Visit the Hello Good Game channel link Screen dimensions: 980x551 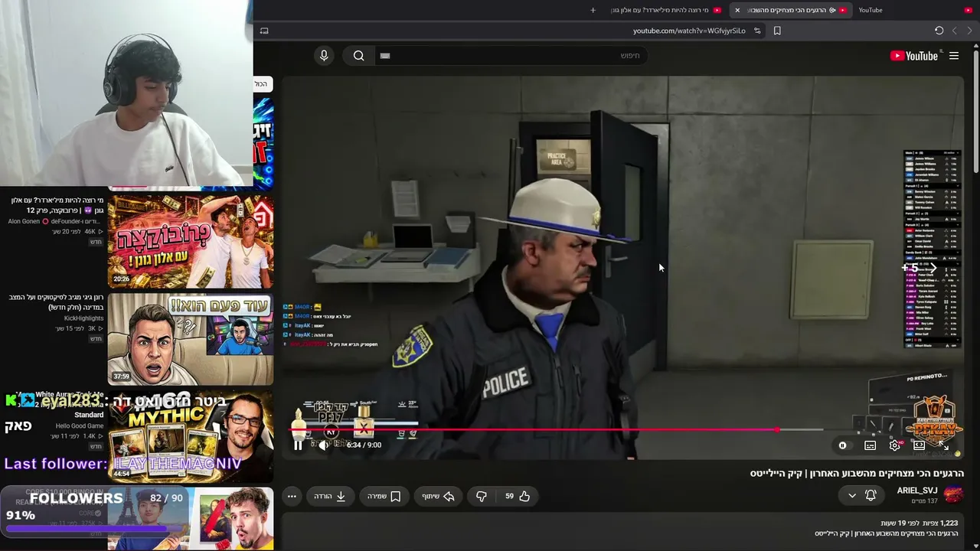tap(80, 426)
